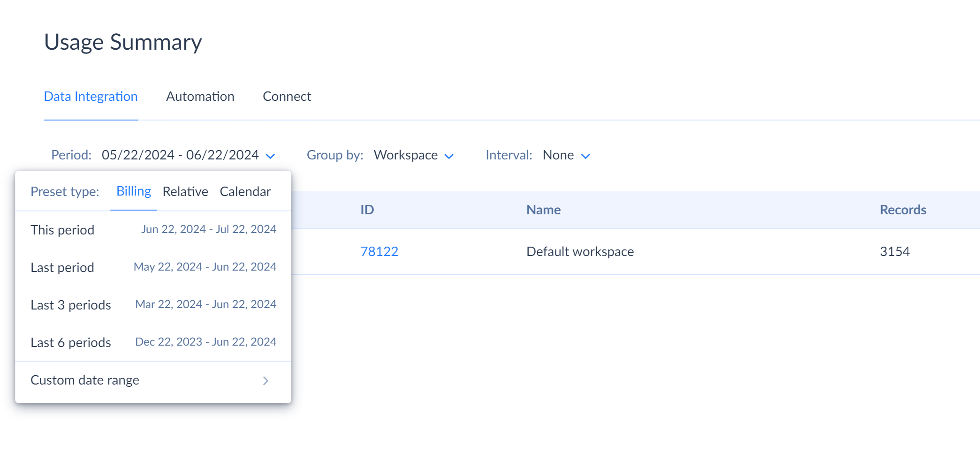This screenshot has width=980, height=453.
Task: Open the Group by Workspace dropdown
Action: pyautogui.click(x=413, y=155)
